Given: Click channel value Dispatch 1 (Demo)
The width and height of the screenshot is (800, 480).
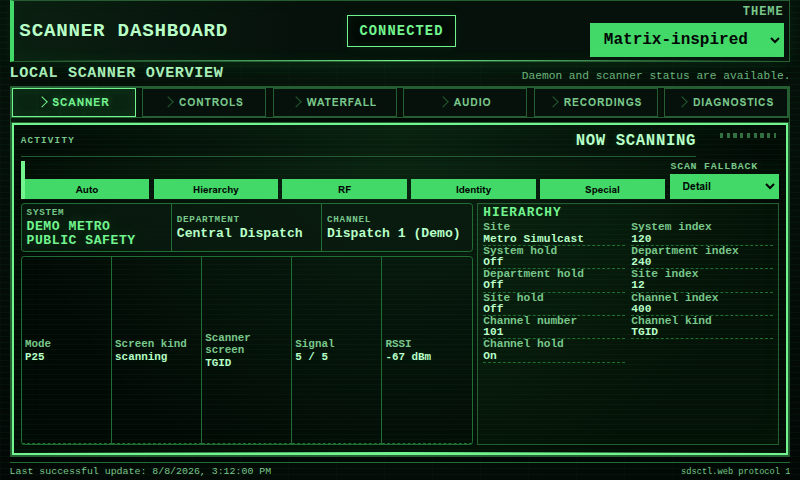Looking at the screenshot, I should click(x=393, y=233).
